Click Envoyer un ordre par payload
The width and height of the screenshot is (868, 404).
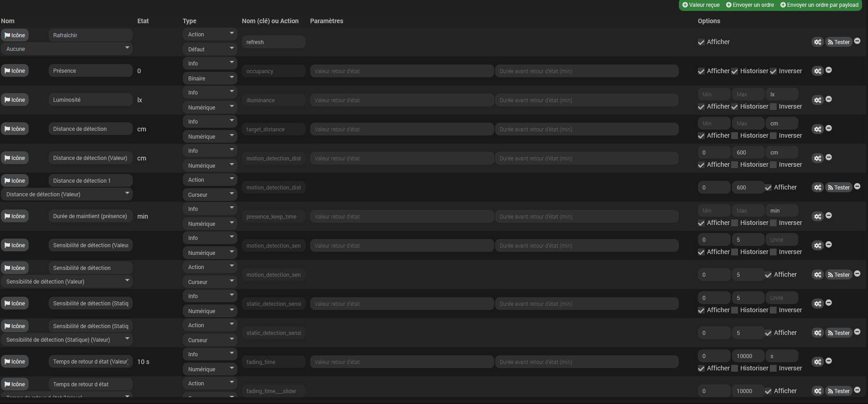tap(819, 5)
